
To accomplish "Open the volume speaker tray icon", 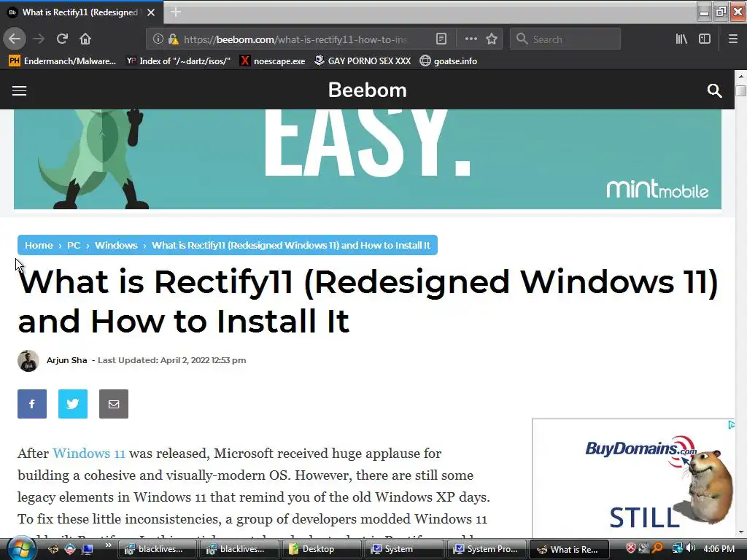I will [690, 548].
